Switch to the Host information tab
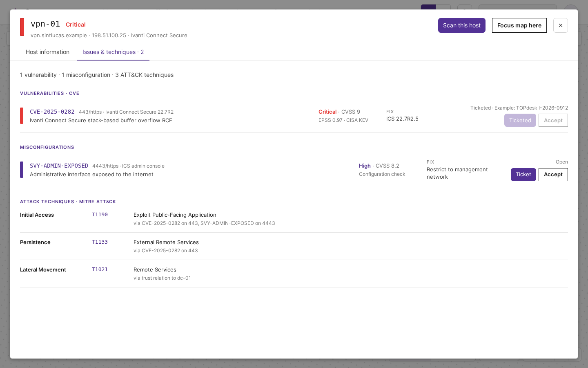This screenshot has height=368, width=588. pos(47,52)
